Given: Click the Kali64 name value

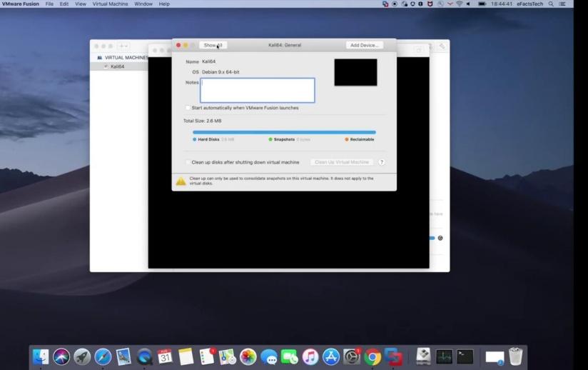Looking at the screenshot, I should [x=208, y=61].
